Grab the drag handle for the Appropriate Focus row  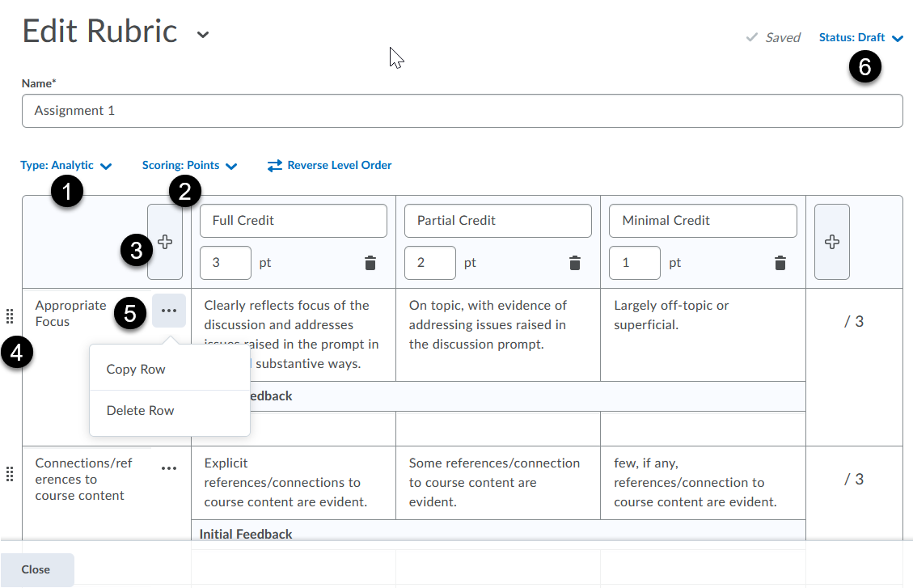pyautogui.click(x=10, y=315)
